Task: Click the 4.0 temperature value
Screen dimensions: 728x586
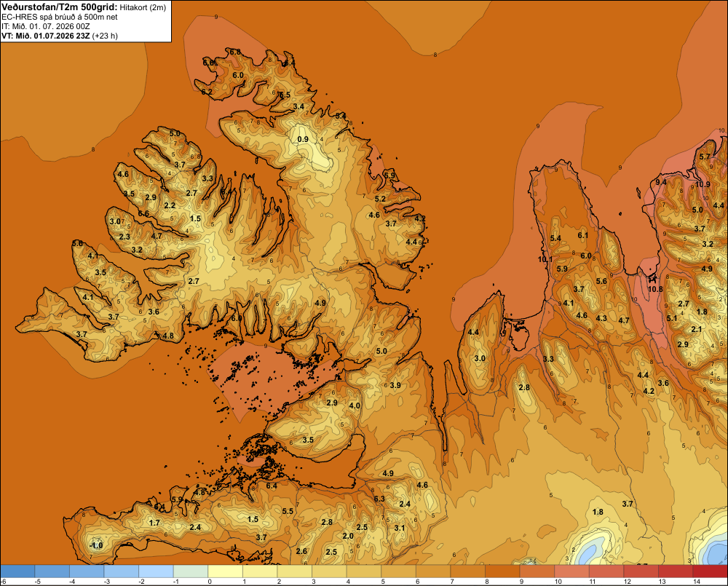Action: (x=355, y=406)
